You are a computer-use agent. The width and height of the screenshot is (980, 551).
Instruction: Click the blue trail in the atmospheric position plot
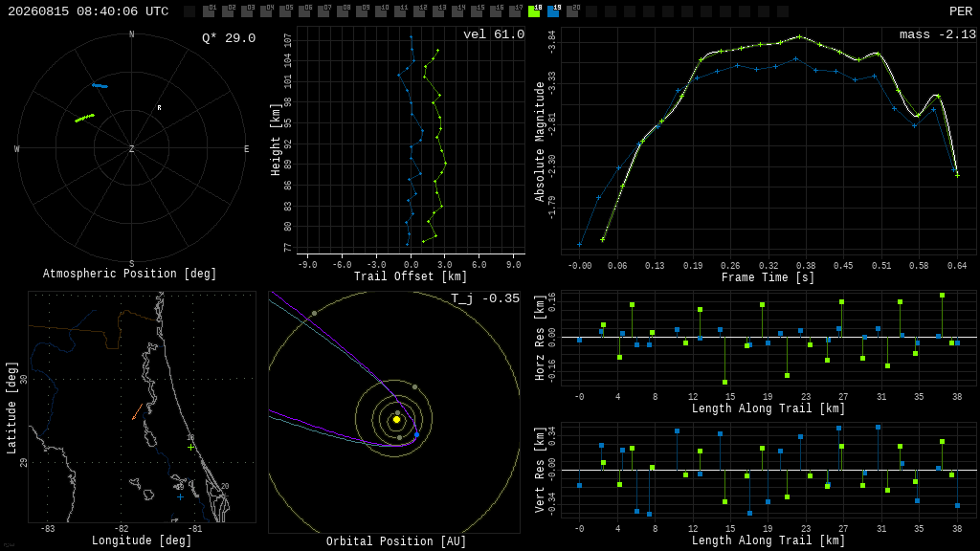pos(100,85)
